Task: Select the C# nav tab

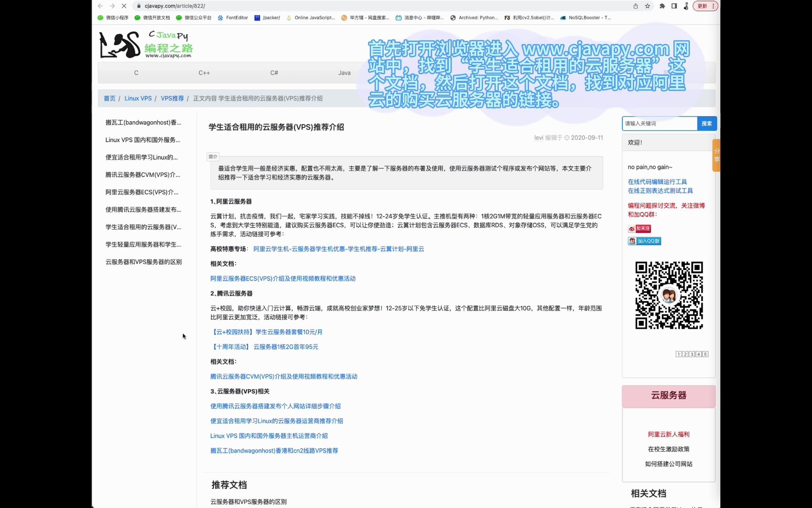Action: pos(274,73)
